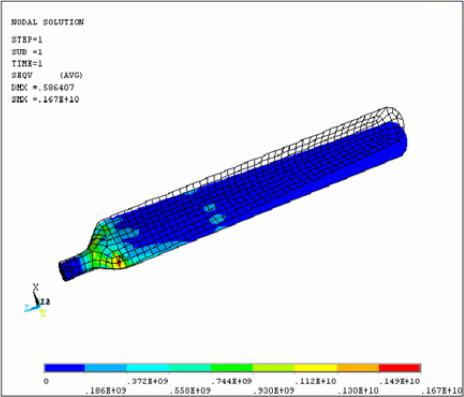Viewport: 464px width, 397px height.
Task: Click the NODAL SOLUTION title text
Action: 48,22
